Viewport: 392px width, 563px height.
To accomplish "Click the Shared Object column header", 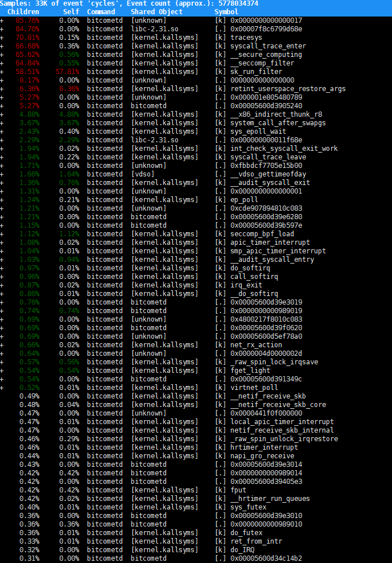I will (156, 12).
